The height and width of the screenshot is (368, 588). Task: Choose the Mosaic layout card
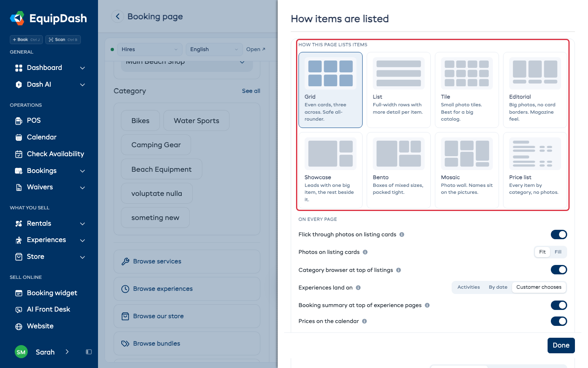[467, 170]
